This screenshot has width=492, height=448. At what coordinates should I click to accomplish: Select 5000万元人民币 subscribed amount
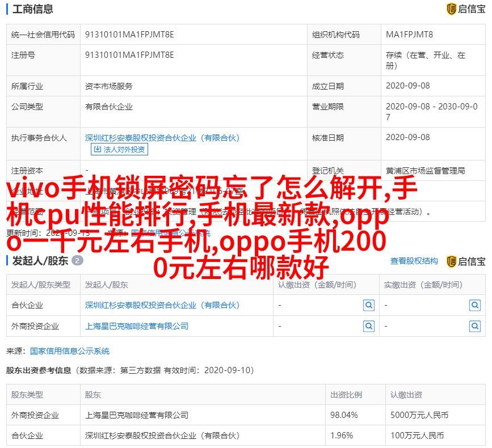tap(419, 415)
